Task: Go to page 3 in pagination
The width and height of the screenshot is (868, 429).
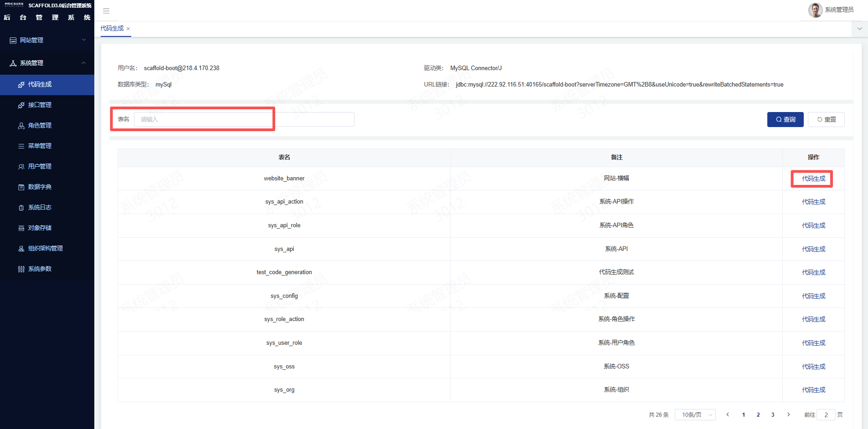Action: pos(773,414)
